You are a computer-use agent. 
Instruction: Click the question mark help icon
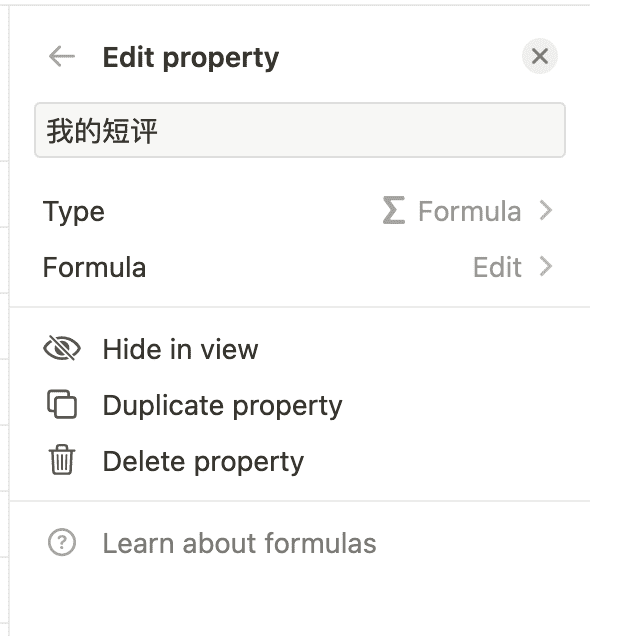click(x=62, y=543)
